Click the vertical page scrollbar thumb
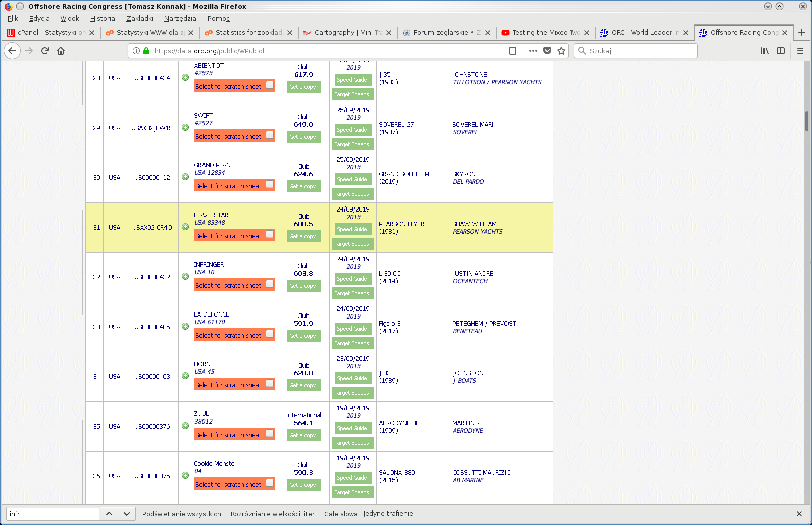This screenshot has width=812, height=525. 807,121
